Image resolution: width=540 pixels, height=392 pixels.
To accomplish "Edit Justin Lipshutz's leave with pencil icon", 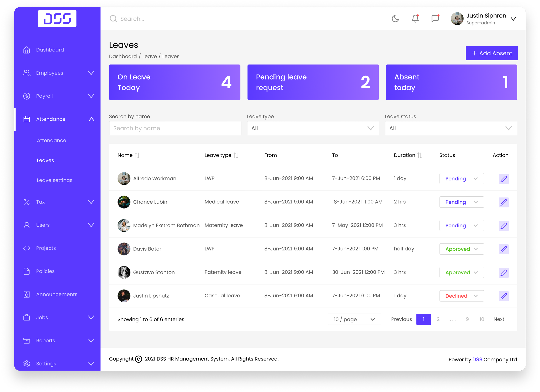I will tap(503, 296).
